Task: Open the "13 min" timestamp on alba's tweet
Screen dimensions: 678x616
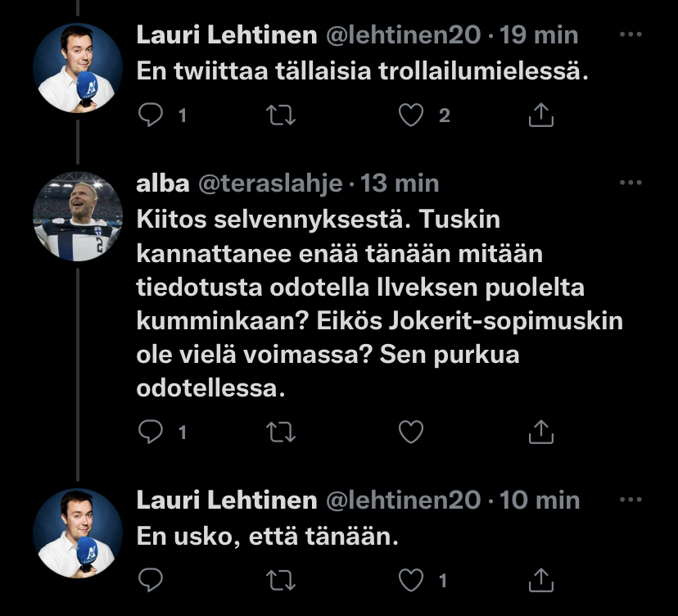Action: (400, 183)
